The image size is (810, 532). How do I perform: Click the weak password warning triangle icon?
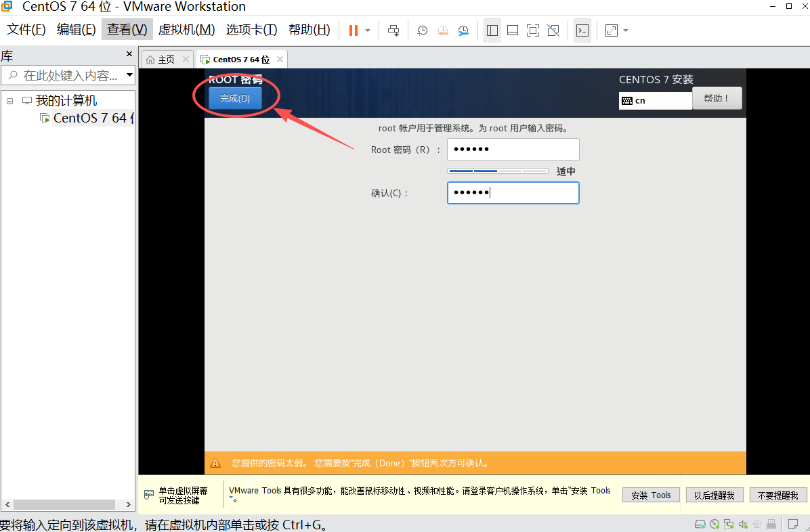[x=215, y=463]
